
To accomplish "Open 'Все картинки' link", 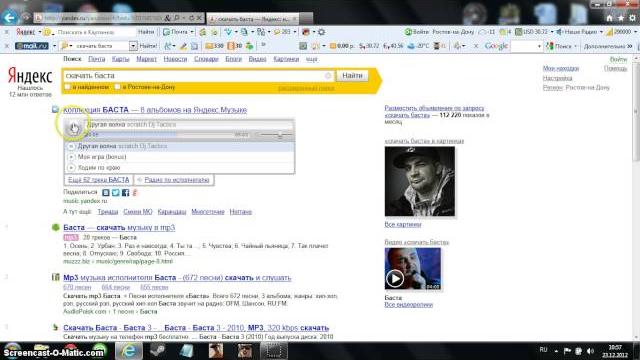I will coord(403,224).
